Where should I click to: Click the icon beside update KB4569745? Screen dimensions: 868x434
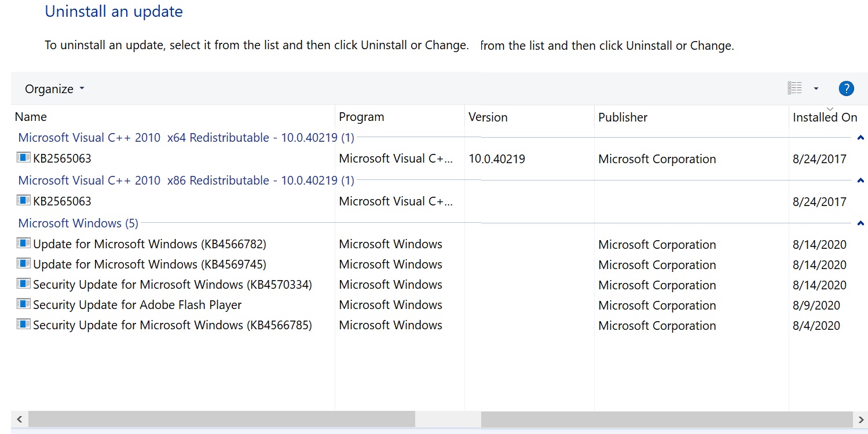[23, 263]
